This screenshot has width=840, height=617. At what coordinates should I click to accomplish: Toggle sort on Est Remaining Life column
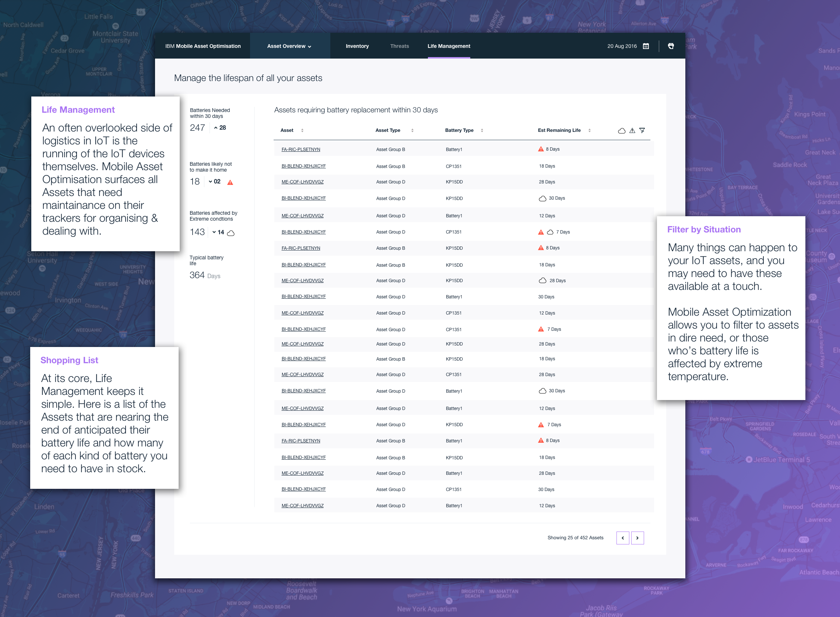tap(590, 130)
